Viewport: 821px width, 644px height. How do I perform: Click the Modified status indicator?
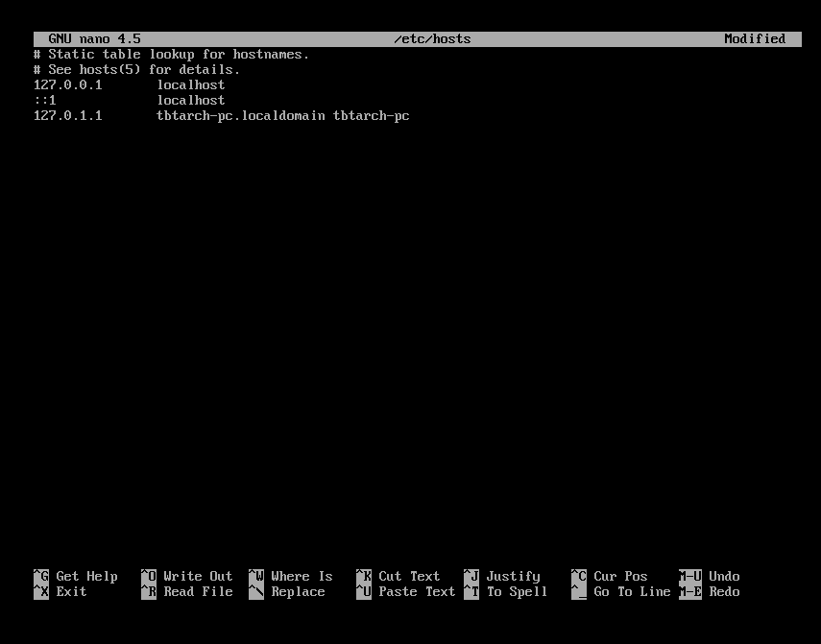[x=755, y=39]
